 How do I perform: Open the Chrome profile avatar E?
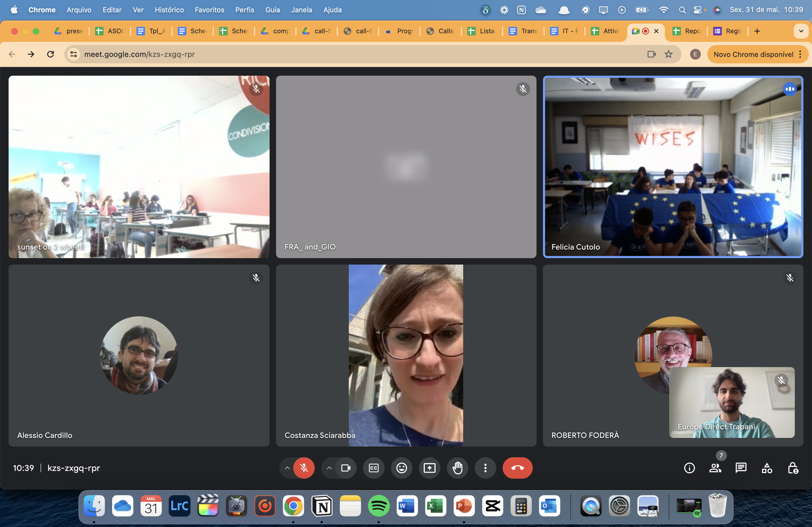(695, 54)
